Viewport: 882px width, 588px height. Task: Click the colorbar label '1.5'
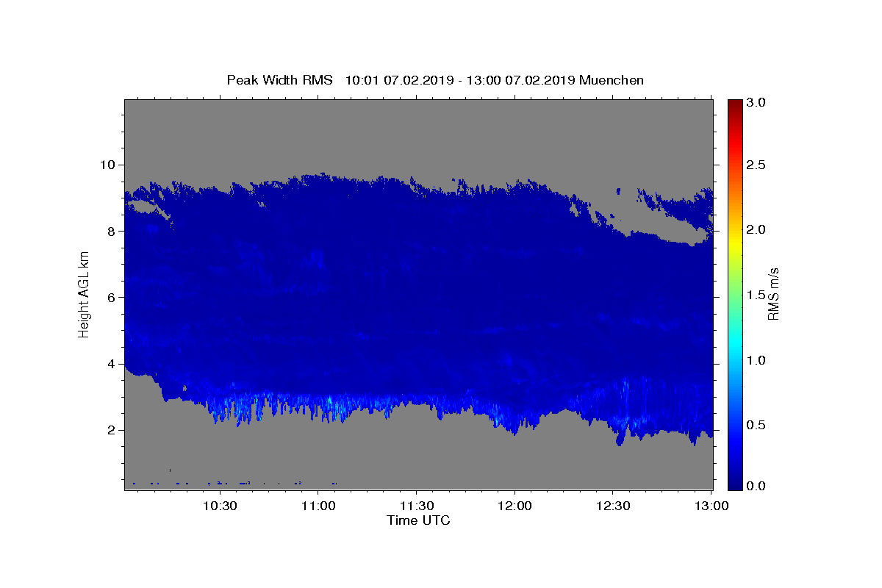tap(757, 295)
